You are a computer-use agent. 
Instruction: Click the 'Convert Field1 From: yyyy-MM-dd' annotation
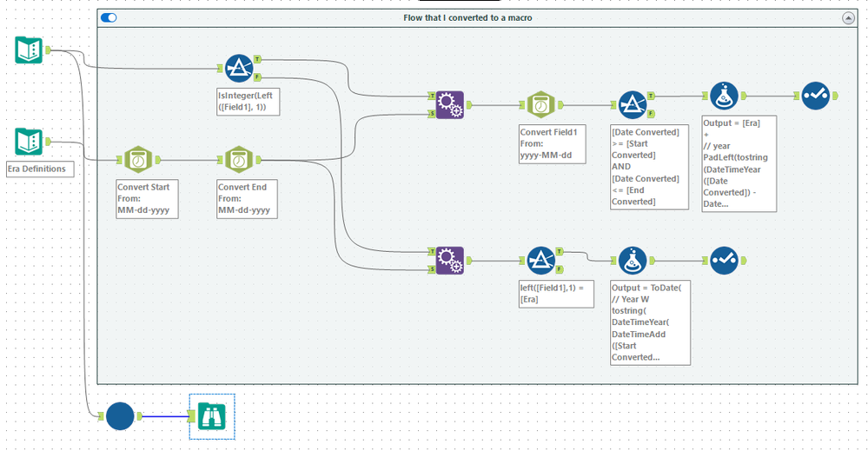click(x=552, y=144)
